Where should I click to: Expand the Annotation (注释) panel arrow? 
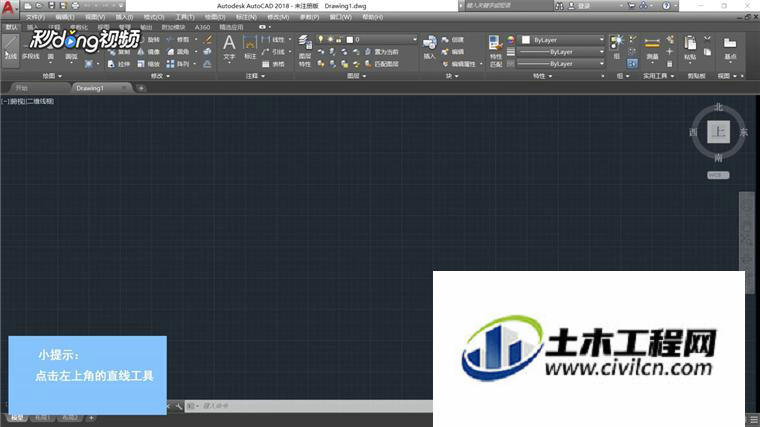263,76
